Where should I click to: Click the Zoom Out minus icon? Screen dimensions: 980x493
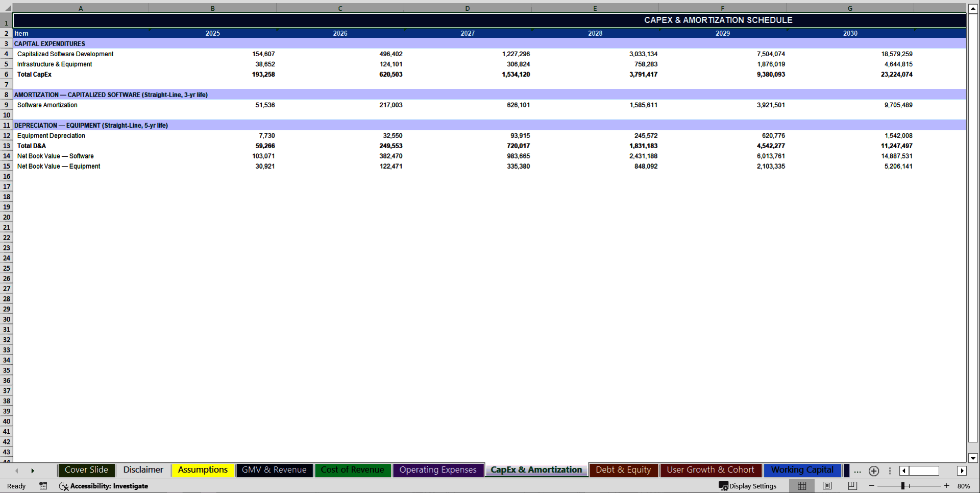872,486
